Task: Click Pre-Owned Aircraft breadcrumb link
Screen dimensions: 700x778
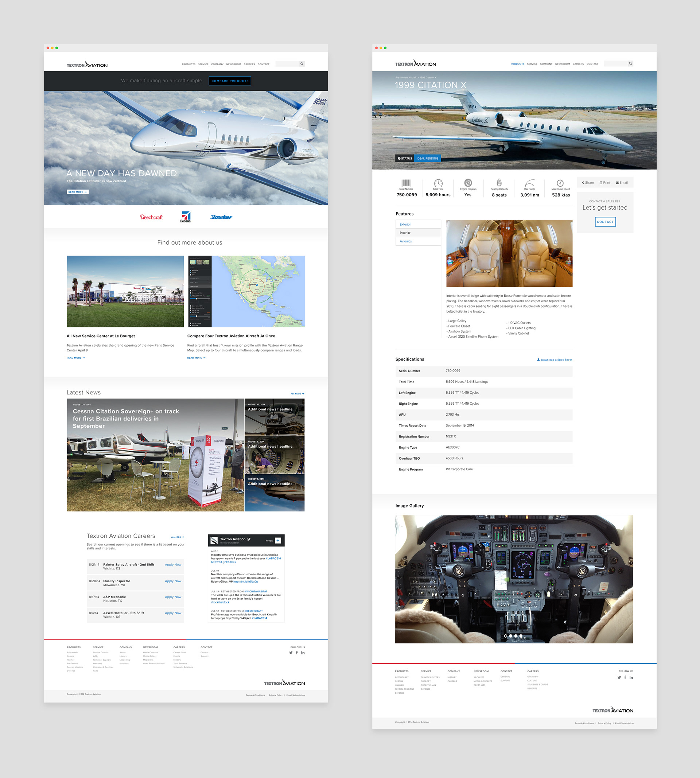Action: point(406,77)
